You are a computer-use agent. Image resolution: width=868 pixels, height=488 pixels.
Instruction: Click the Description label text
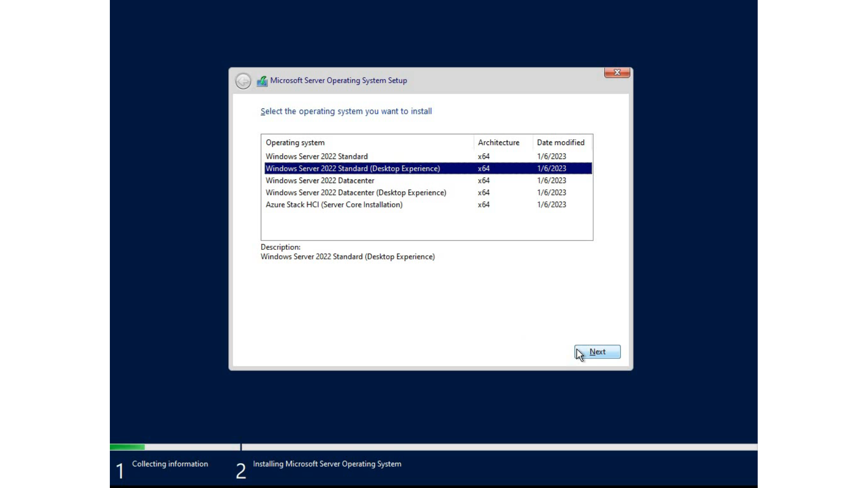point(280,247)
